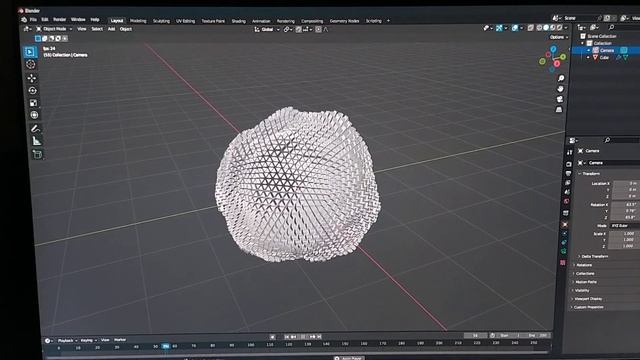The image size is (640, 360).
Task: Toggle proportional editing in header
Action: (318, 29)
